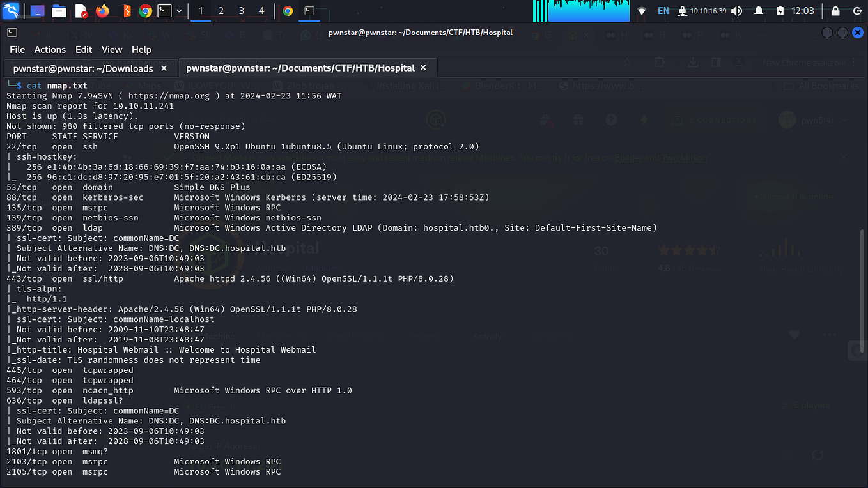Open the Wi-Fi signal tray icon
This screenshot has width=868, height=488.
642,11
